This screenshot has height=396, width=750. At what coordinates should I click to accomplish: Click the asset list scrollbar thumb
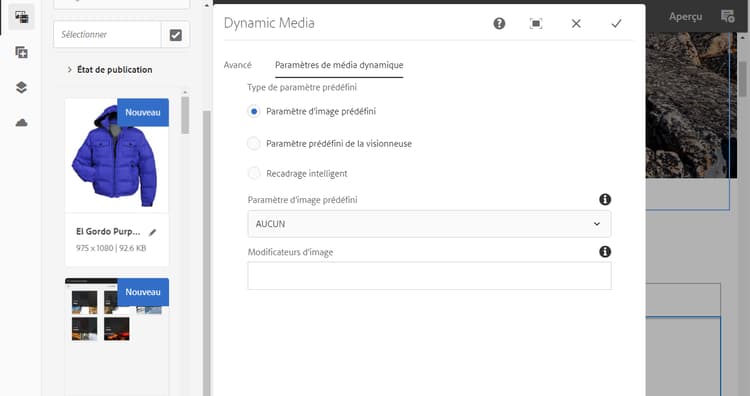(185, 115)
